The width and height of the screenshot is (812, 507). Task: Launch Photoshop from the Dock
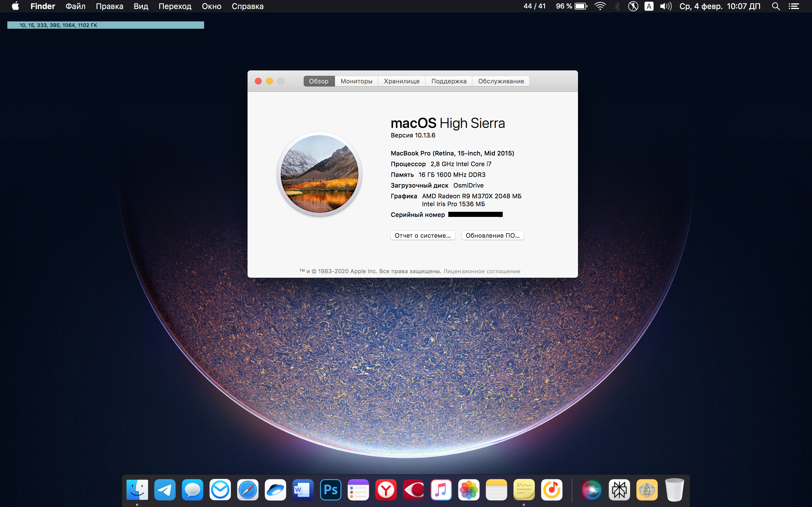click(x=330, y=490)
